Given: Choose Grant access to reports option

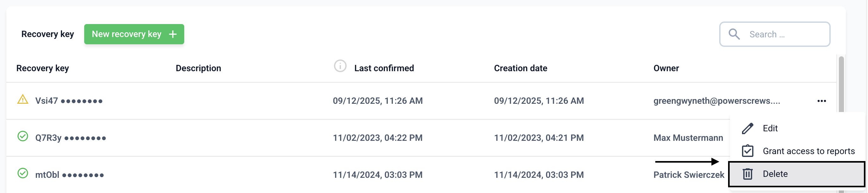Looking at the screenshot, I should click(x=808, y=151).
